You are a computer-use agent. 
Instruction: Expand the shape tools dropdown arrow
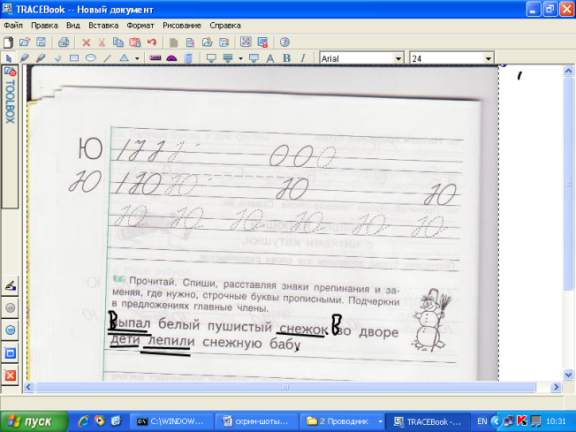click(x=137, y=58)
